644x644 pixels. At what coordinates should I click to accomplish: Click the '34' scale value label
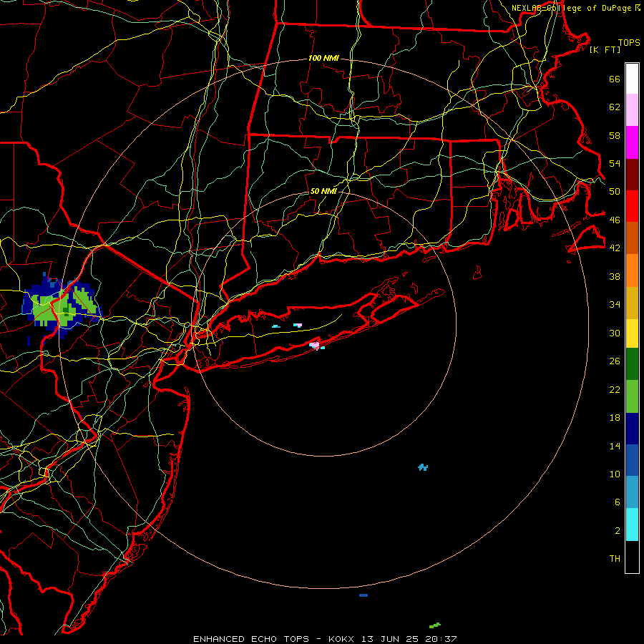[x=615, y=305]
